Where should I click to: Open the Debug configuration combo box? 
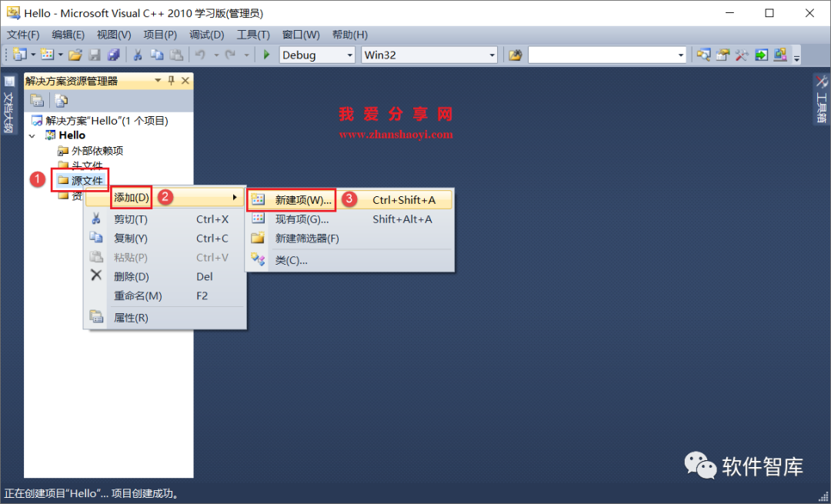click(x=317, y=55)
